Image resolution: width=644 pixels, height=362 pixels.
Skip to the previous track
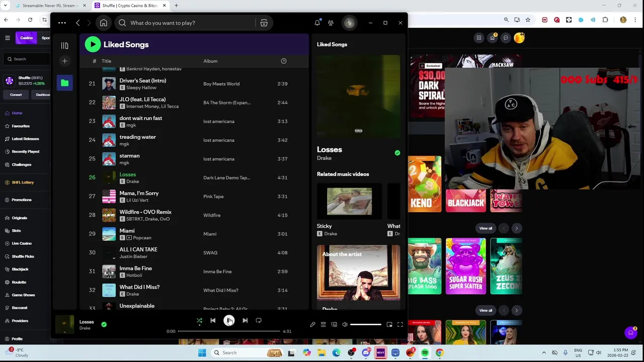pos(213,320)
